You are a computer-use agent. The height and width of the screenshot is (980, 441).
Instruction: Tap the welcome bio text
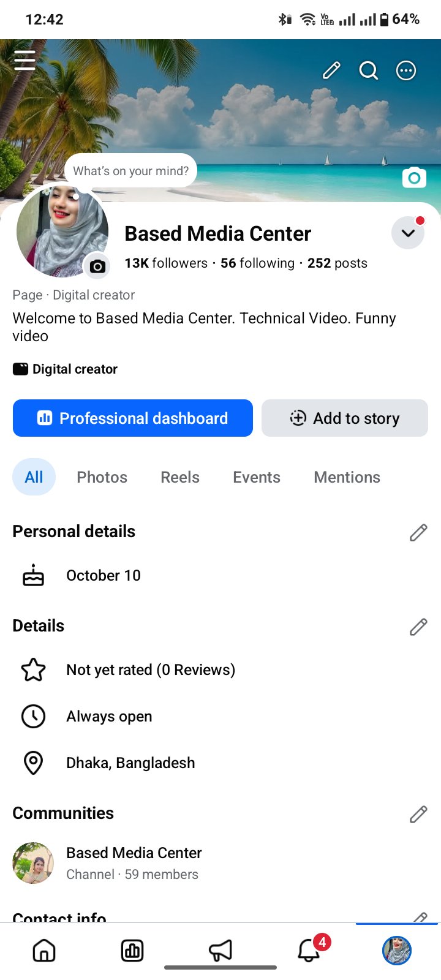(x=205, y=327)
